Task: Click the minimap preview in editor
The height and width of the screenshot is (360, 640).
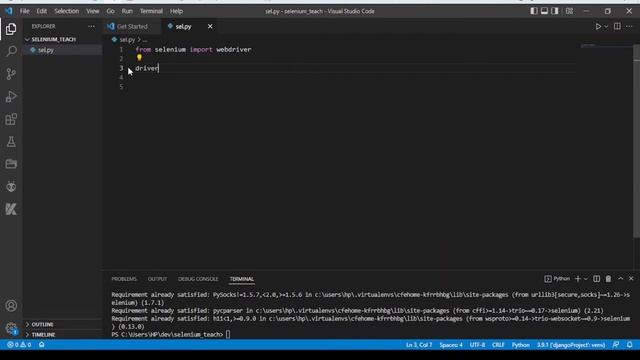Action: click(607, 45)
